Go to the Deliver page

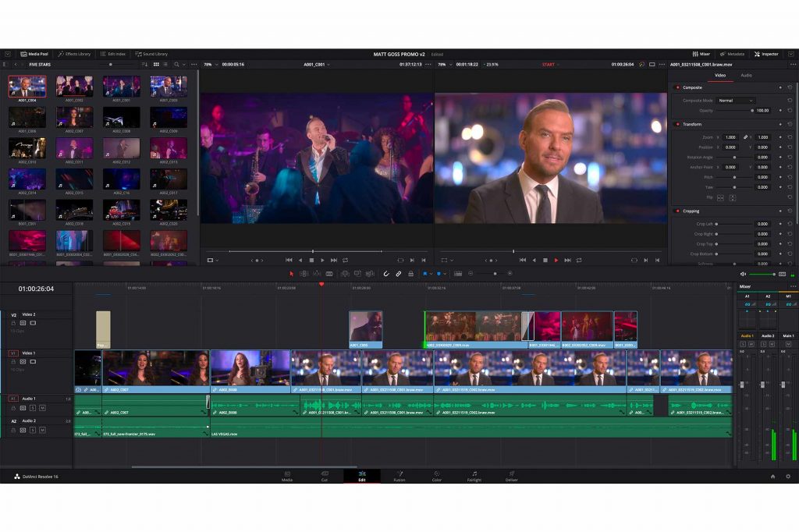(511, 476)
